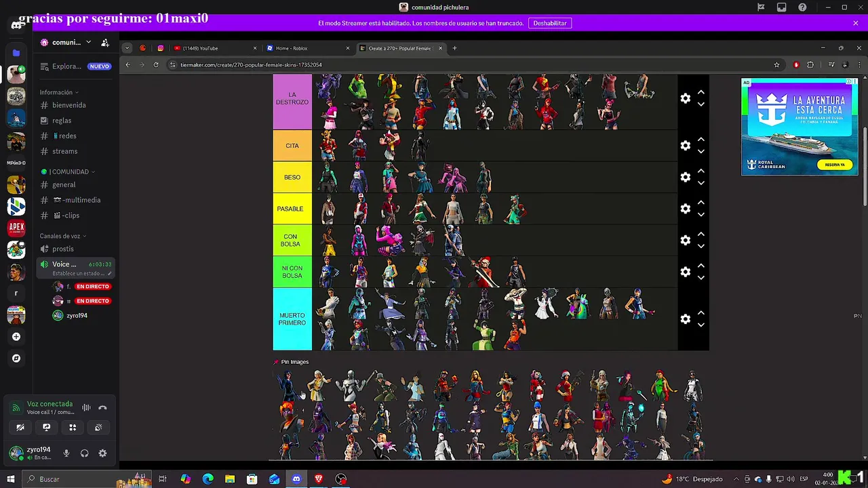The height and width of the screenshot is (488, 868).
Task: Toggle headphone deafen in Discord user panel
Action: pyautogui.click(x=84, y=453)
